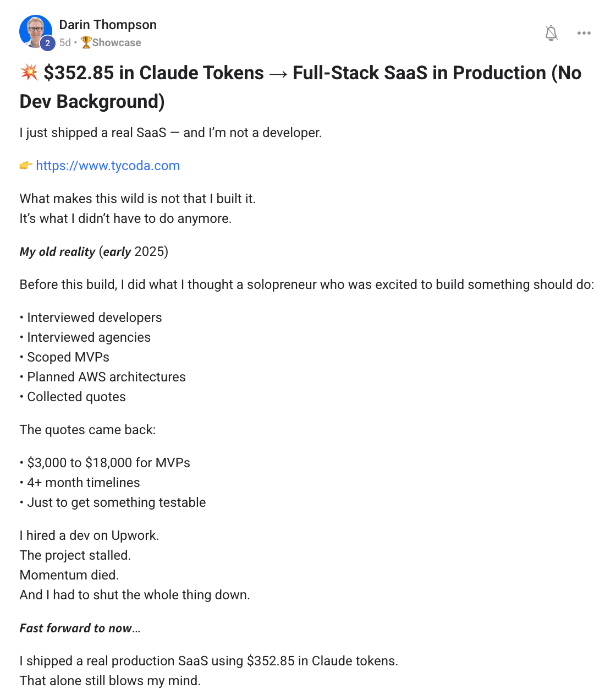This screenshot has width=616, height=700.
Task: Toggle post notifications with the bell icon
Action: pyautogui.click(x=551, y=33)
